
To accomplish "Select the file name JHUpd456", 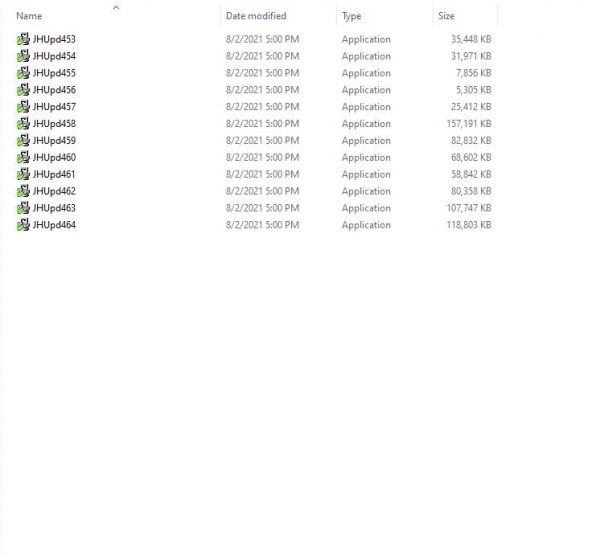I will 54,90.
